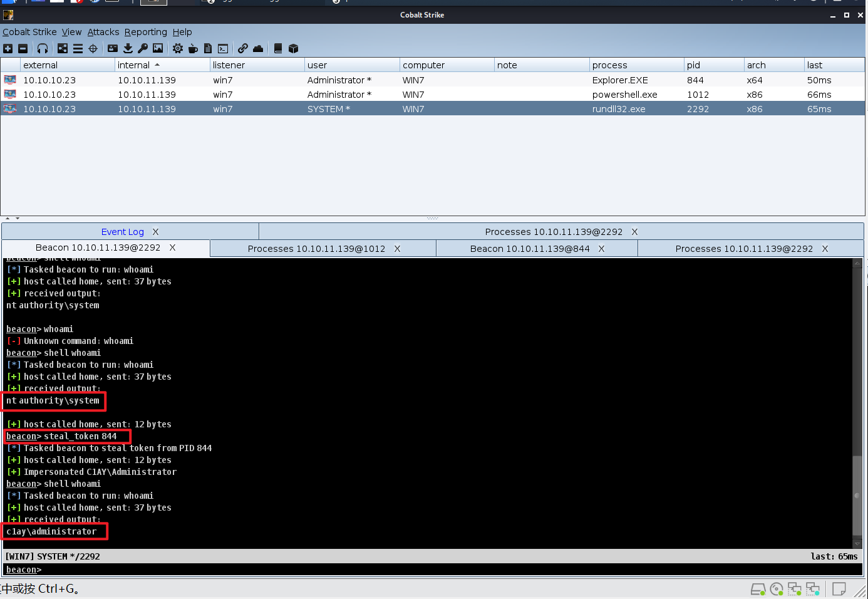Open the Help book icon
The height and width of the screenshot is (599, 868).
278,48
